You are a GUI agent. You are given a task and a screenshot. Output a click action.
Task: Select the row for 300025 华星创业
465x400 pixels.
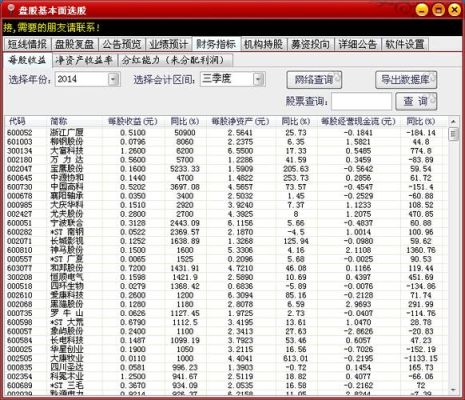click(226, 349)
